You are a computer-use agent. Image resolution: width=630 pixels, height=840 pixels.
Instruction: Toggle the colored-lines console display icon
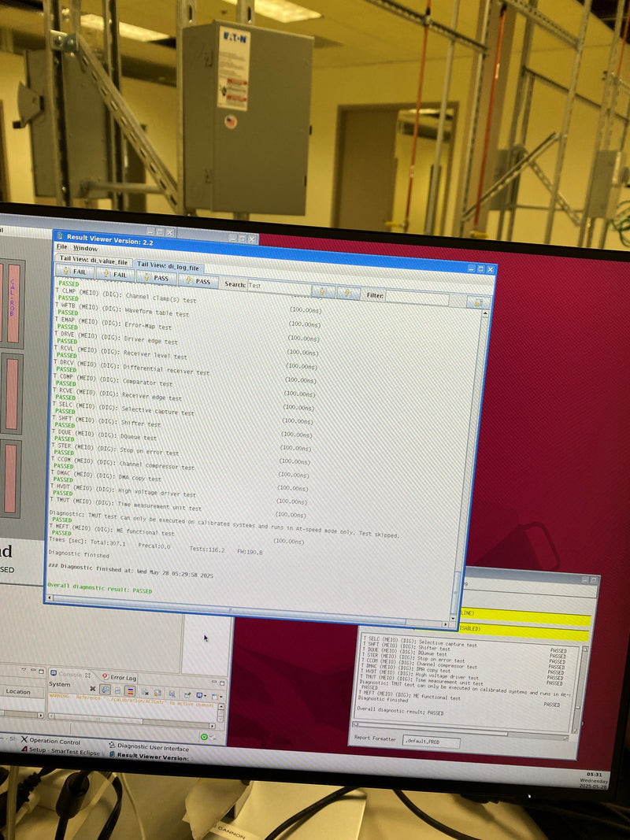130,692
